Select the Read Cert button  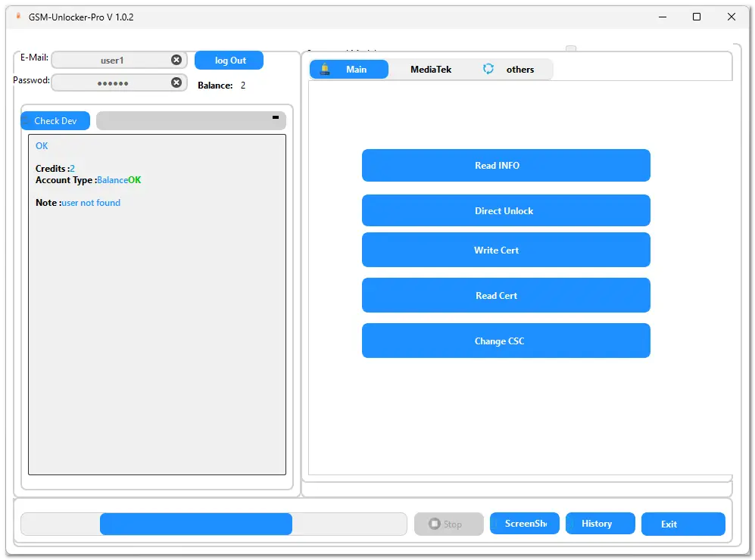pos(505,295)
